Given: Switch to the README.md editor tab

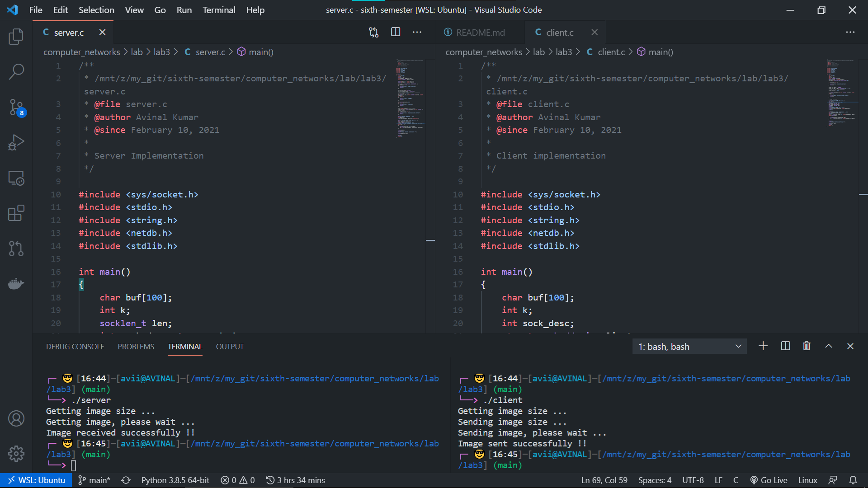Looking at the screenshot, I should click(x=480, y=33).
